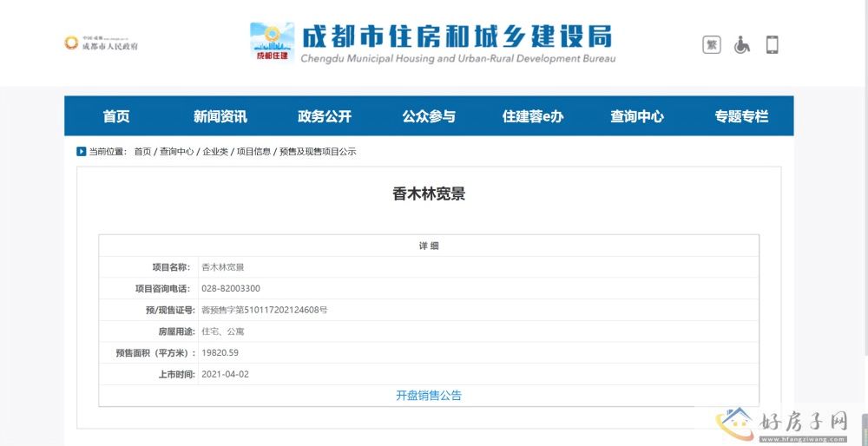868x446 pixels.
Task: Click the 住建蓉e办 navigation item
Action: (x=533, y=116)
